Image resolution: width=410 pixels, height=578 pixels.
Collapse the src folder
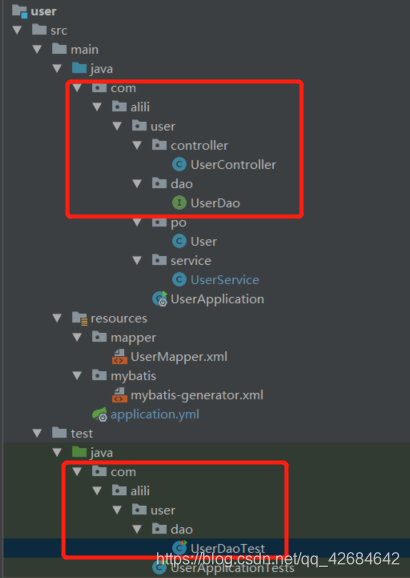(17, 30)
